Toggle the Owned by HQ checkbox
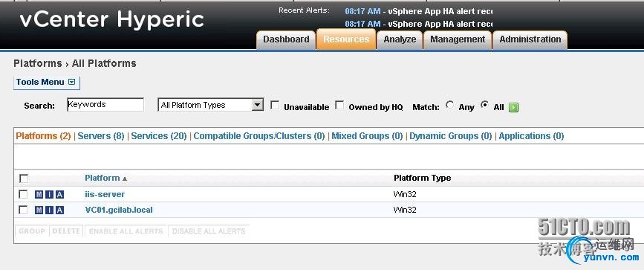The height and width of the screenshot is (270, 644). click(339, 106)
